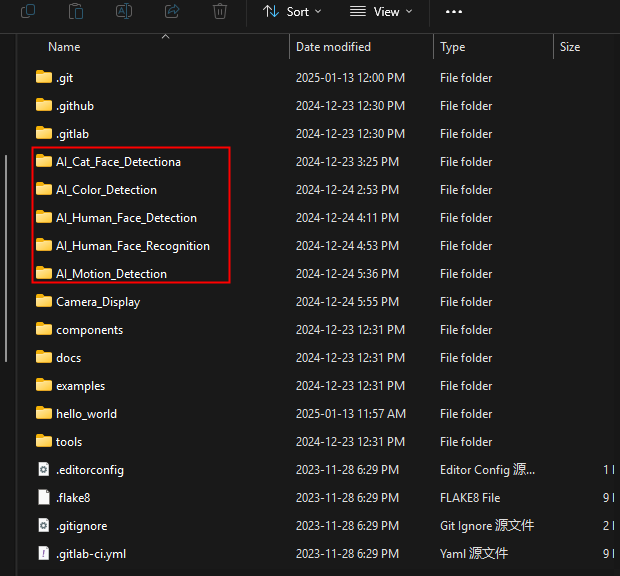This screenshot has width=620, height=576.
Task: Click the .github folder name
Action: coord(75,106)
